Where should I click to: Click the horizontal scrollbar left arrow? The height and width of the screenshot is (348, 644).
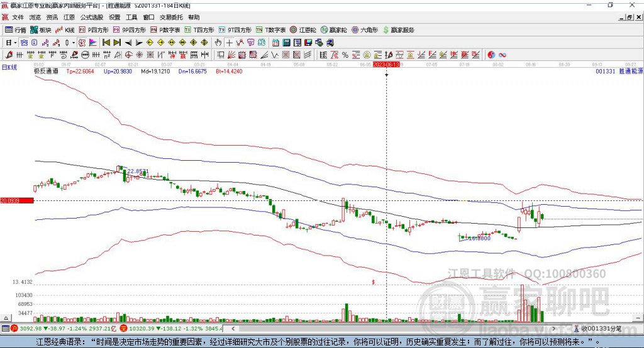pyautogui.click(x=233, y=329)
